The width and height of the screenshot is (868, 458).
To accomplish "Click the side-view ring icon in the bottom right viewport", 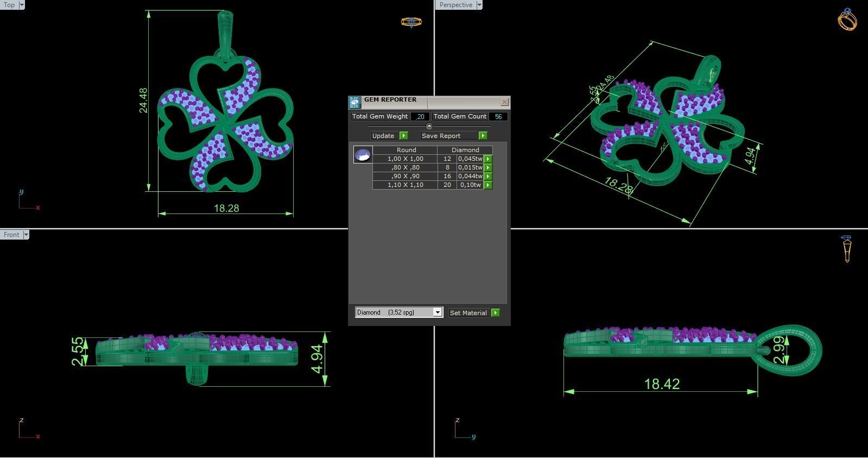I will click(x=847, y=249).
